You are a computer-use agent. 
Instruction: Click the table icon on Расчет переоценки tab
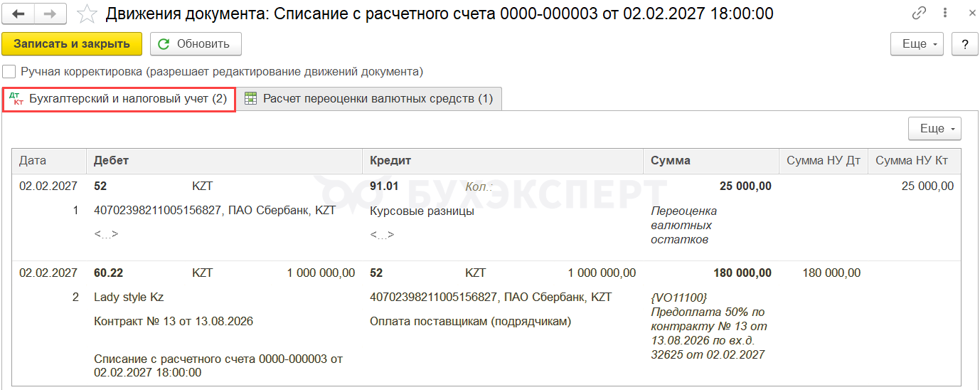click(250, 99)
